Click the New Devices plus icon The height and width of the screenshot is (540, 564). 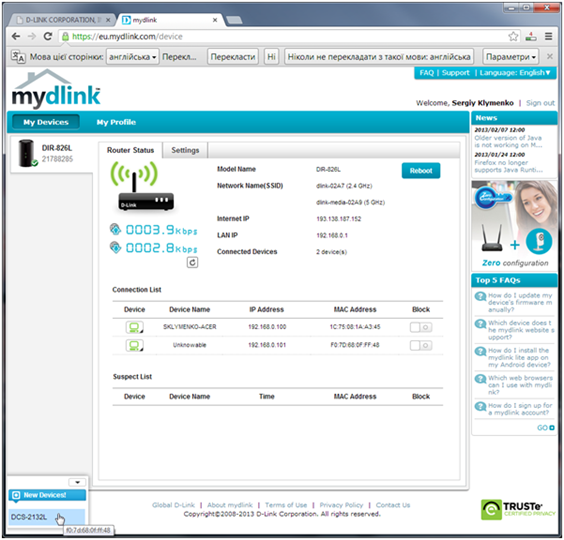[x=16, y=495]
